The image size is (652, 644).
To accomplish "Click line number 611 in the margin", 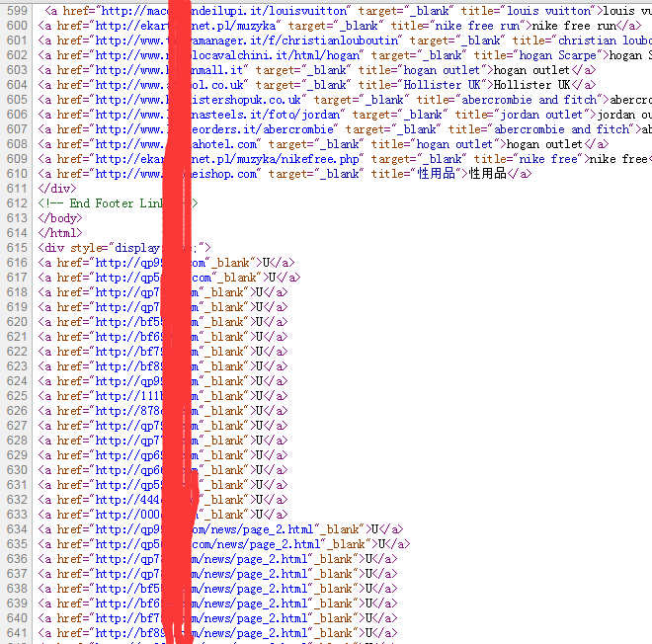I will click(17, 189).
